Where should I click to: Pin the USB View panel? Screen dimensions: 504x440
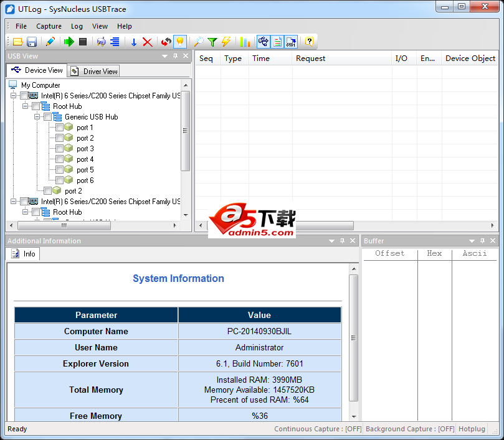tap(175, 56)
